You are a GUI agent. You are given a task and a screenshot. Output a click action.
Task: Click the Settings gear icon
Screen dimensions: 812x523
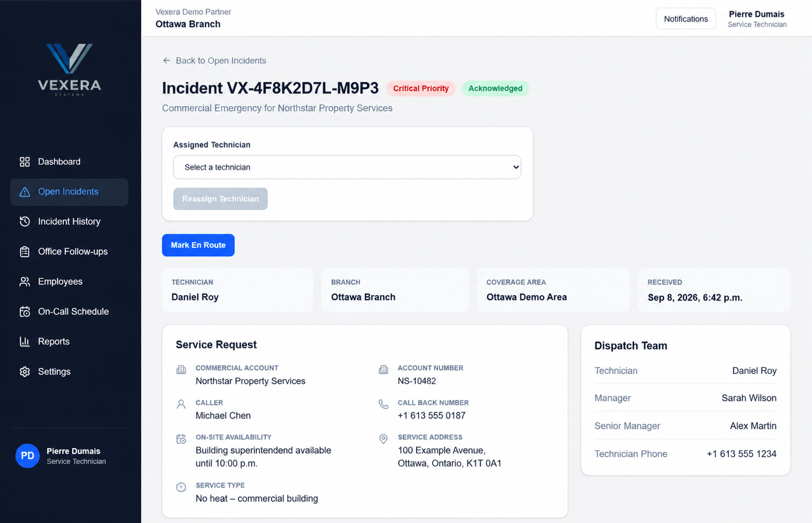coord(24,372)
